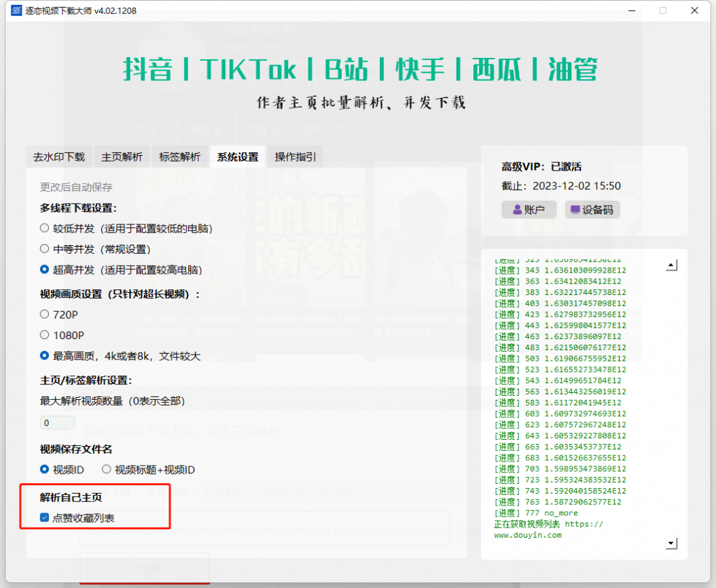Click the 主页/标签解析设置 heading
Image resolution: width=716 pixels, height=588 pixels.
(86, 380)
